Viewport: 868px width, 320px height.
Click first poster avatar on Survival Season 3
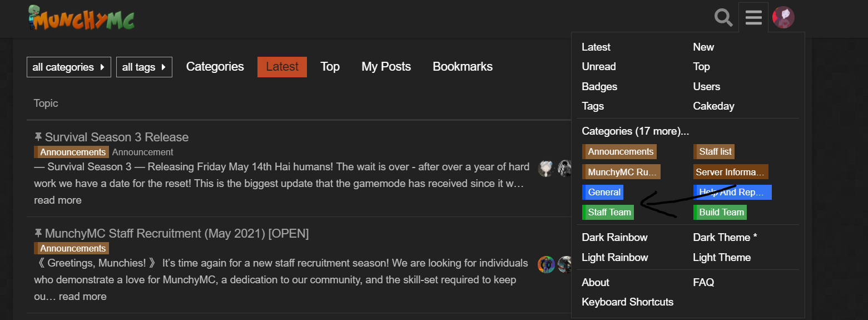(x=546, y=168)
